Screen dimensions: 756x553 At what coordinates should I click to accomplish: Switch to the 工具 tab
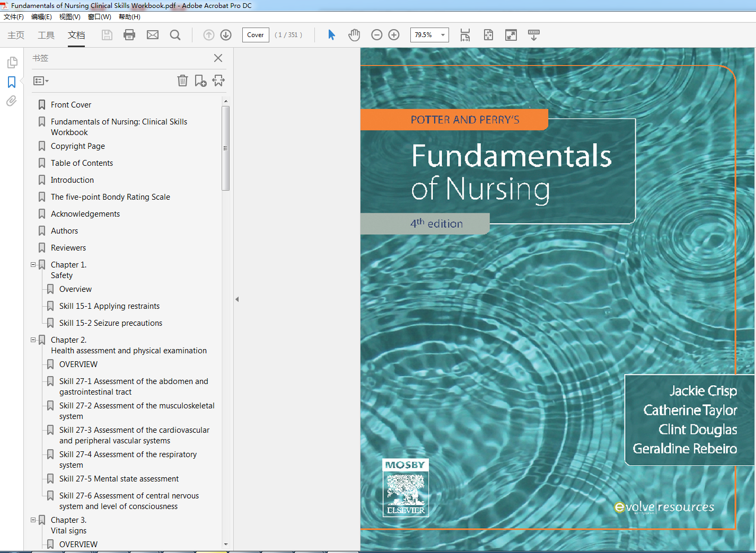(46, 35)
